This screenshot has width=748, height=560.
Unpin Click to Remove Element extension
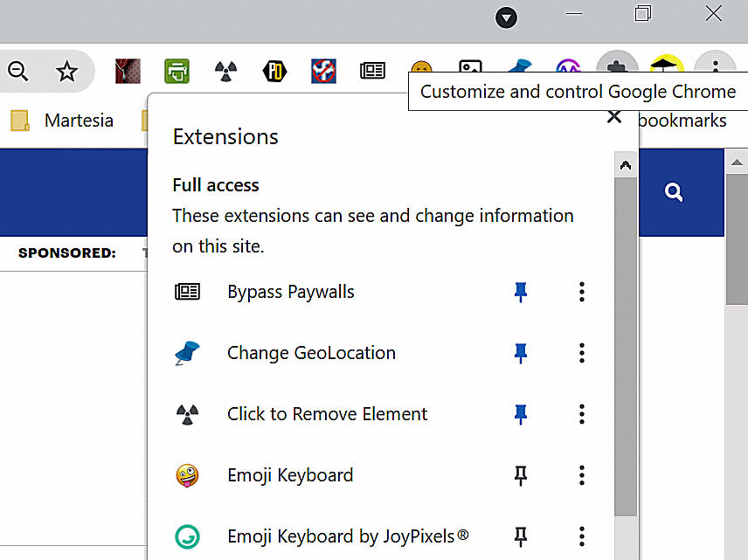[x=521, y=414]
